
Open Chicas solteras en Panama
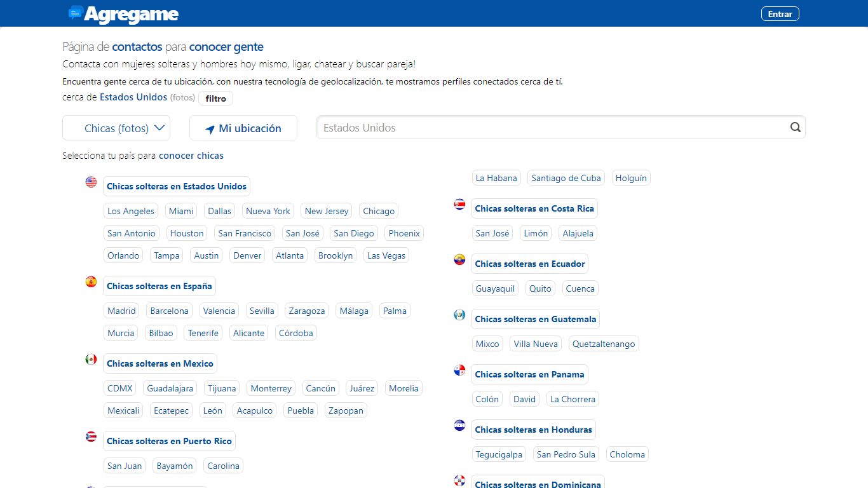coord(529,374)
